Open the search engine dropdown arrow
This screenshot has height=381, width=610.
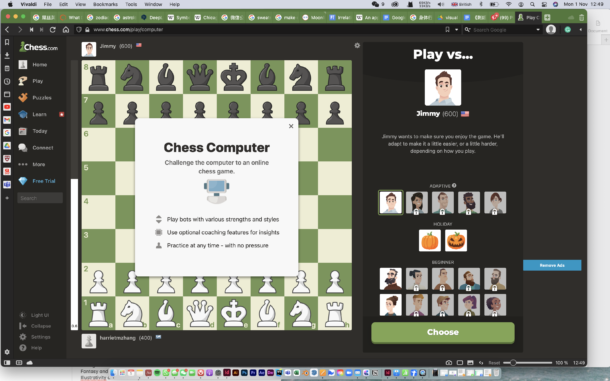538,30
